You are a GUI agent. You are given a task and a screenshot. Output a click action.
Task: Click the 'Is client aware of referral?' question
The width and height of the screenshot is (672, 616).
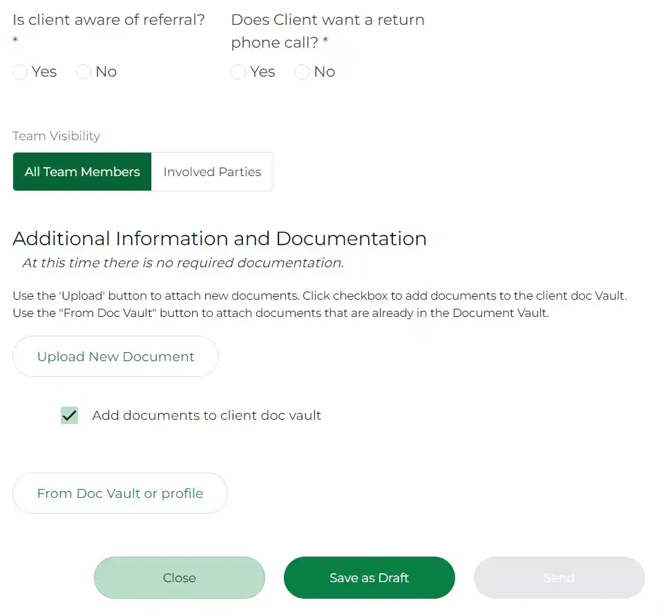(x=109, y=20)
